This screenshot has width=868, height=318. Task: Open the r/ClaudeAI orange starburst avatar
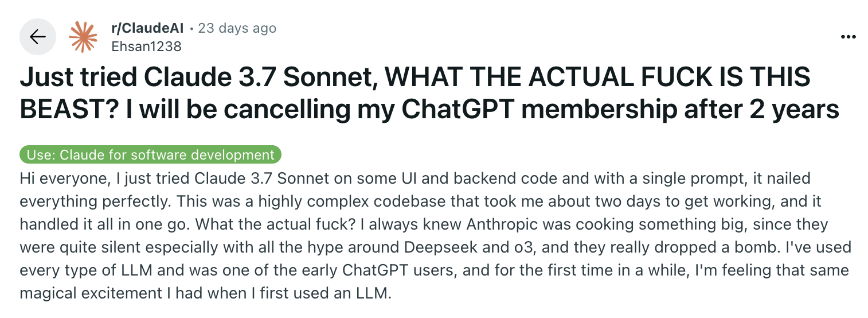tap(83, 37)
